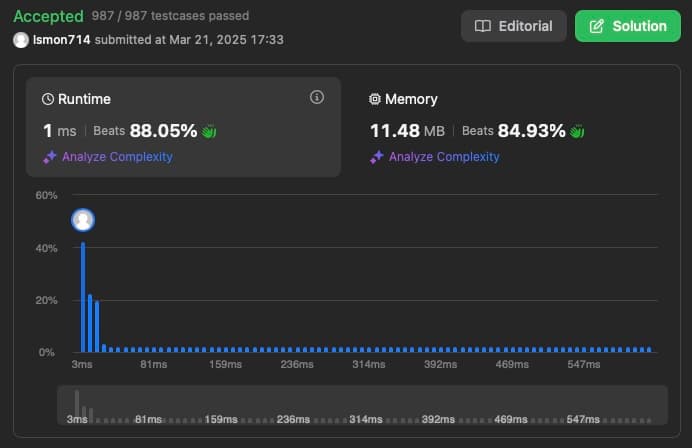This screenshot has width=692, height=448.
Task: Switch to the Memory stats card
Action: point(510,127)
